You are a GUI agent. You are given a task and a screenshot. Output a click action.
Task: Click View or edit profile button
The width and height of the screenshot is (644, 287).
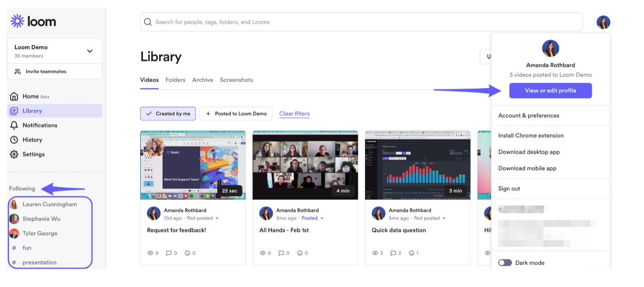click(550, 91)
